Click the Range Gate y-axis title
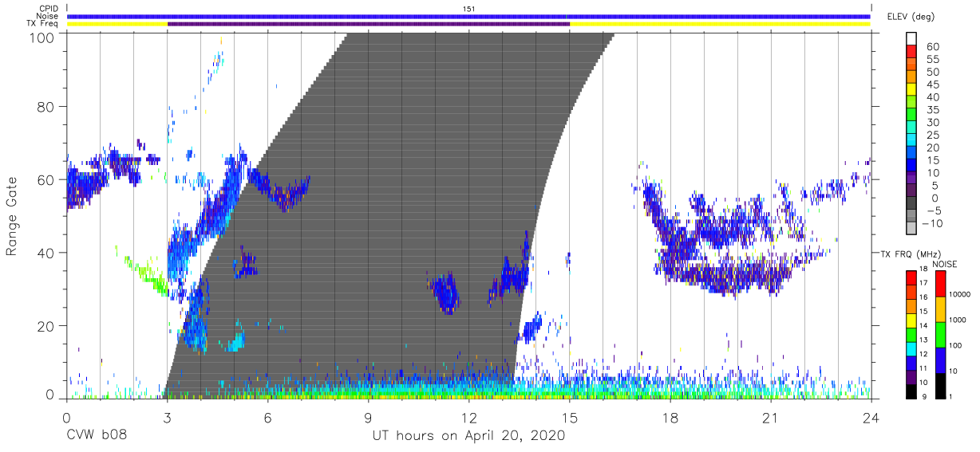Screen dimensions: 980x452 (x=12, y=217)
